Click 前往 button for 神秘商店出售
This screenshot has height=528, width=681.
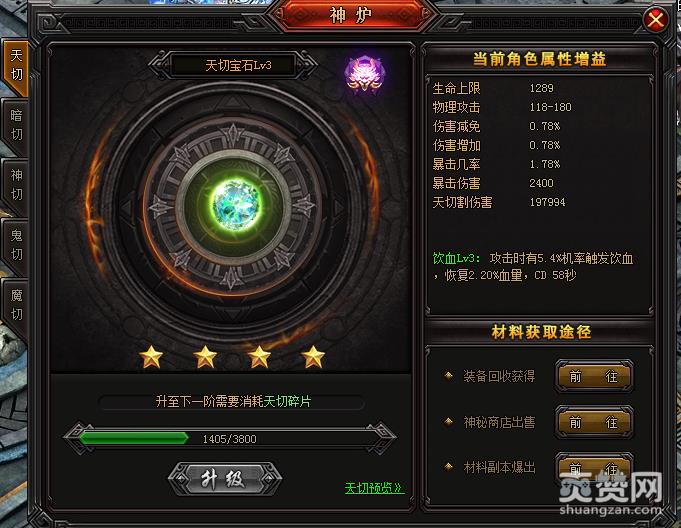coord(594,422)
